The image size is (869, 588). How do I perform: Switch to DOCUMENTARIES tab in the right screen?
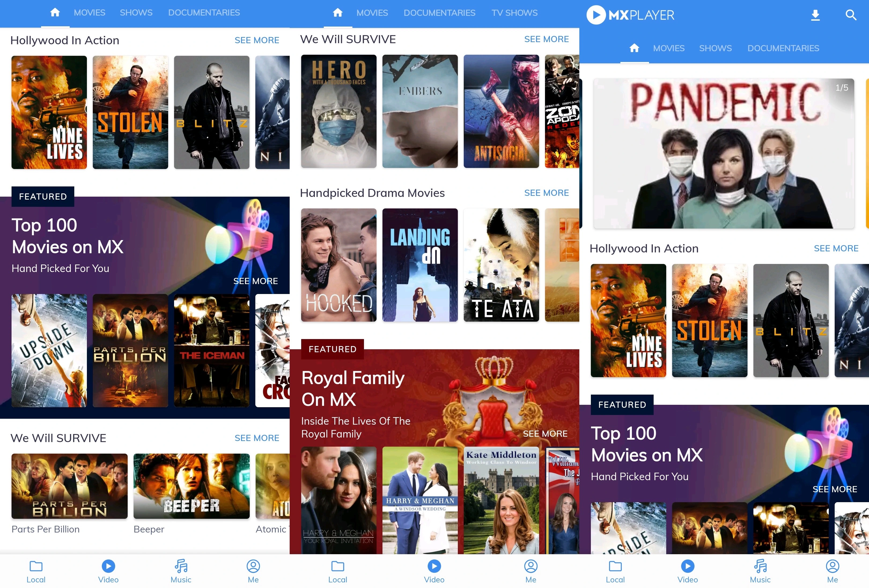point(783,48)
